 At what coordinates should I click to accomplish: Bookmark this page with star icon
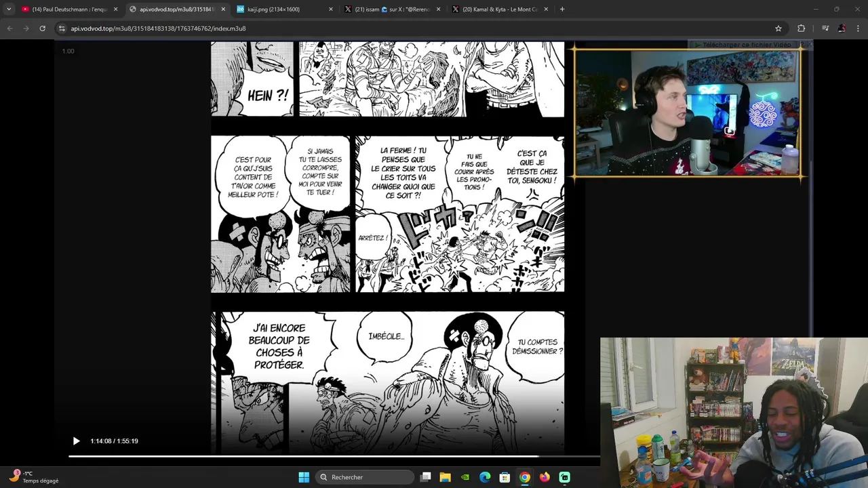tap(778, 28)
